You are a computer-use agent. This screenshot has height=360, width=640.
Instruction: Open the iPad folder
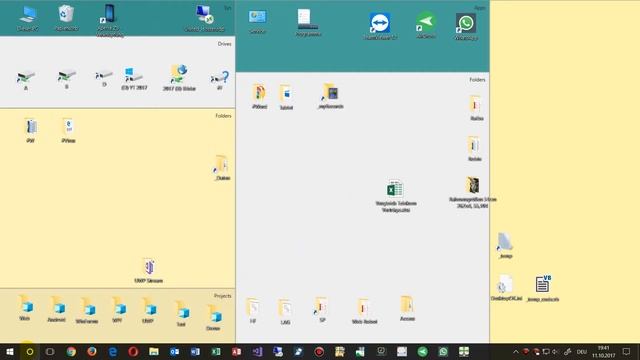(x=31, y=130)
